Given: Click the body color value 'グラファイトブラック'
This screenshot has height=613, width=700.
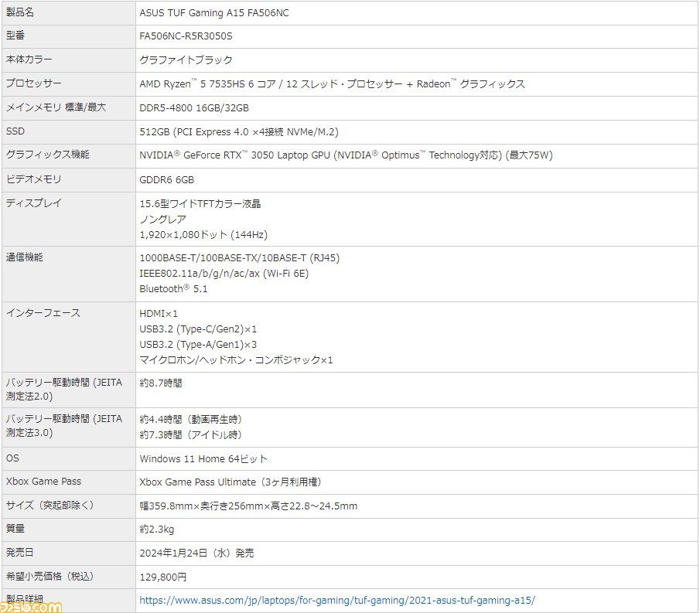Looking at the screenshot, I should pos(186,60).
